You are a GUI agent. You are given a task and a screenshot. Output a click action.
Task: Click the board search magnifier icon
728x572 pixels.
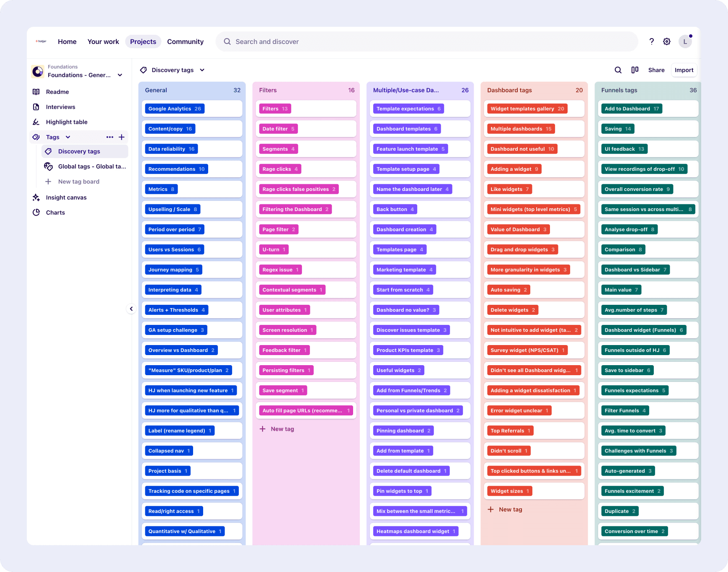[x=618, y=70]
